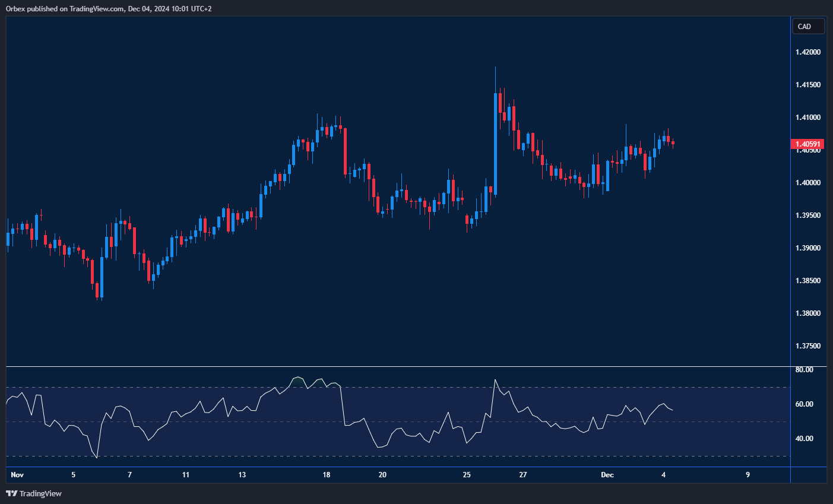Select the 1.41500 price scale label
Viewport: 833px width, 504px height.
click(x=807, y=85)
